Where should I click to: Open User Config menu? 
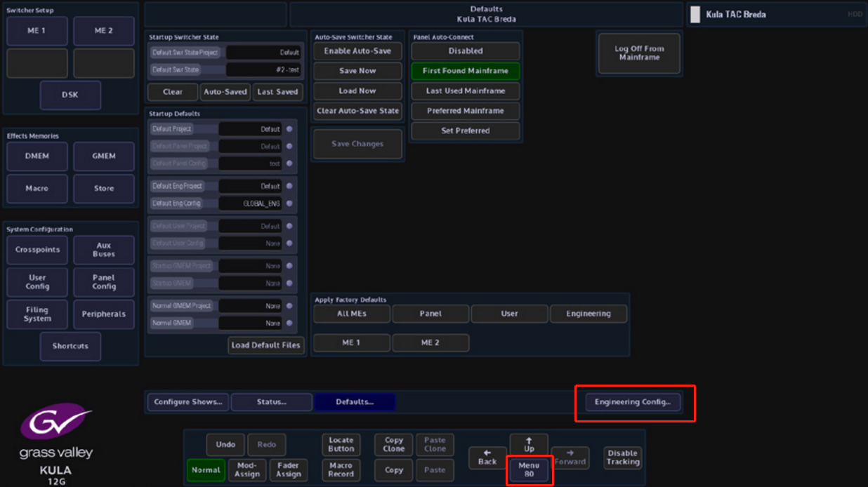coord(37,282)
